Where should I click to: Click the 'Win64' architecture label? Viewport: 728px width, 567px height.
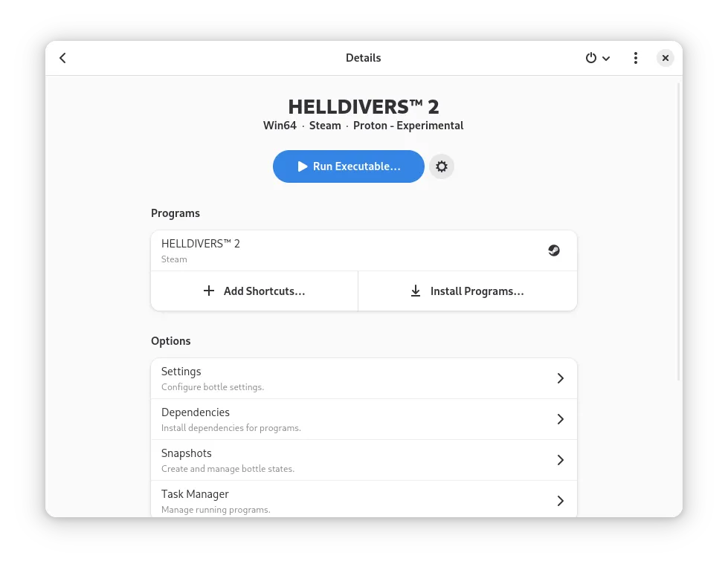(280, 126)
